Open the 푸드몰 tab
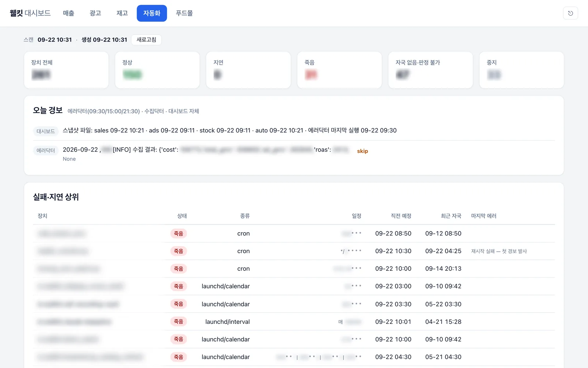 (184, 13)
